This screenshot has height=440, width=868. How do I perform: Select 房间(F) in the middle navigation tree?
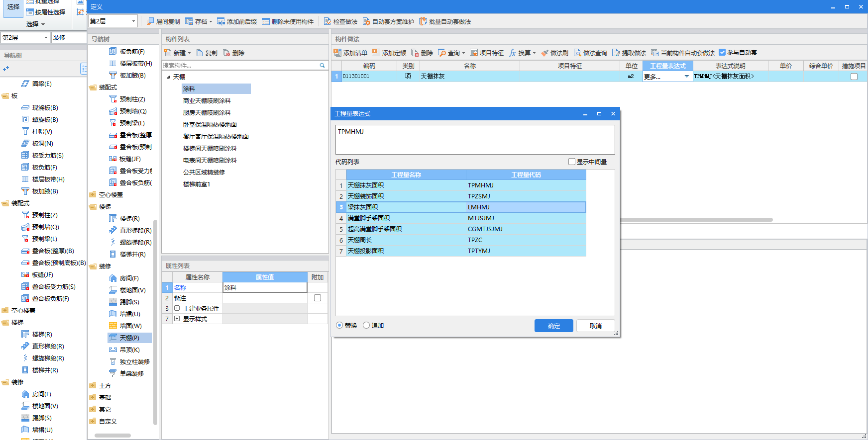click(129, 278)
